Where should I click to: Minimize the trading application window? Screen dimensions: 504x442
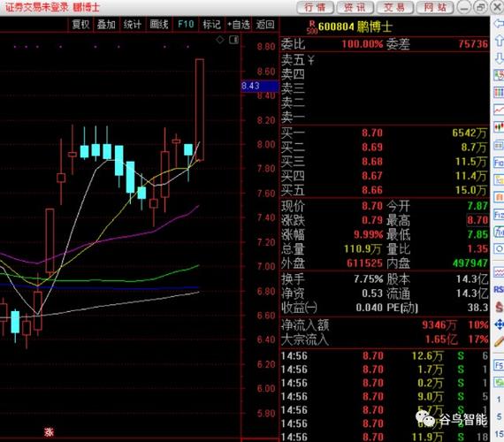click(x=464, y=7)
